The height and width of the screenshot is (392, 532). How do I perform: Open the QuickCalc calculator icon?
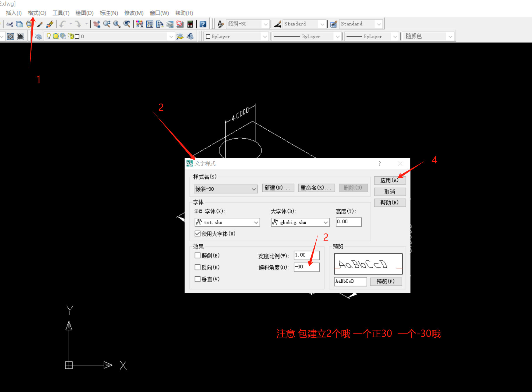tap(190, 24)
